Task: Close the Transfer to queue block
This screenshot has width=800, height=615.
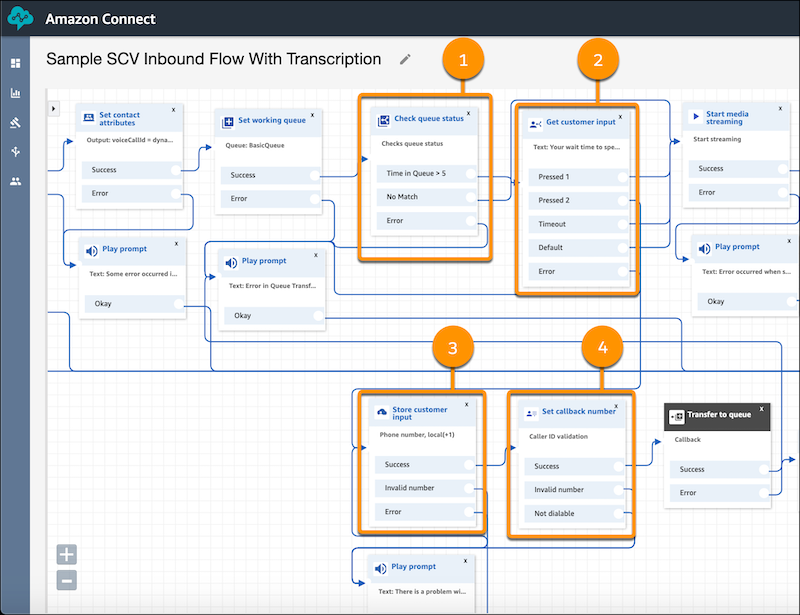Action: (x=761, y=408)
